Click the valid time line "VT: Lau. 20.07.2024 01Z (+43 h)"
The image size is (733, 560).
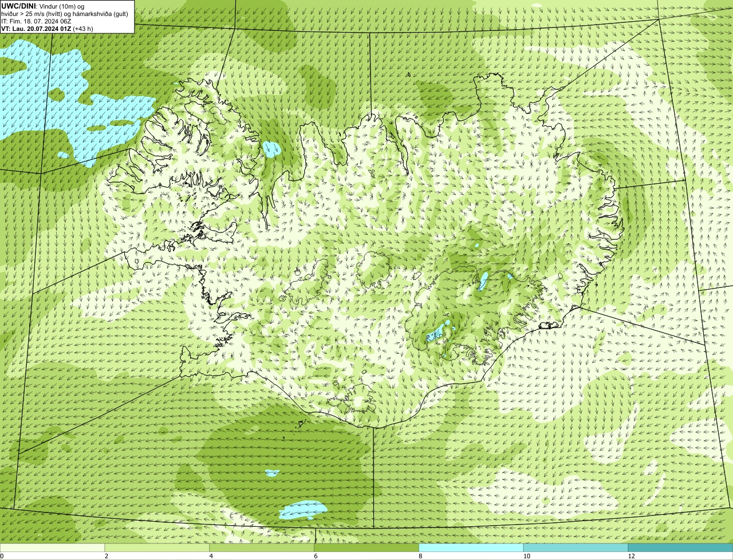47,28
